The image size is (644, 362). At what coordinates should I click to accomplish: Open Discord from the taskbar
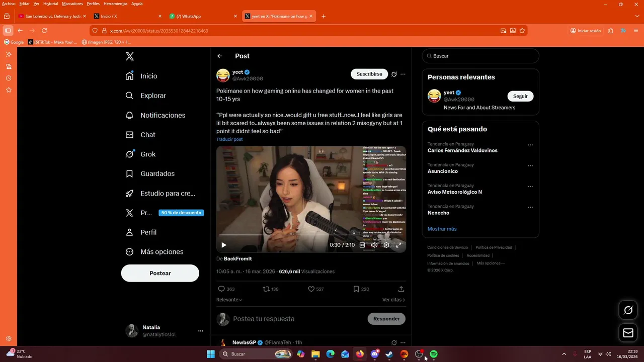[374, 354]
